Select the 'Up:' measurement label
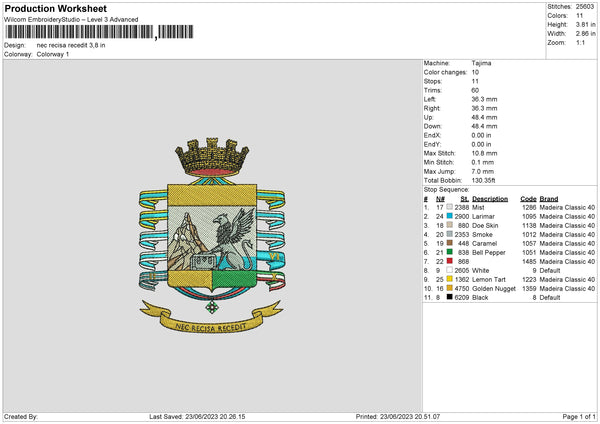Screen dimensions: 600x424 tap(428, 117)
